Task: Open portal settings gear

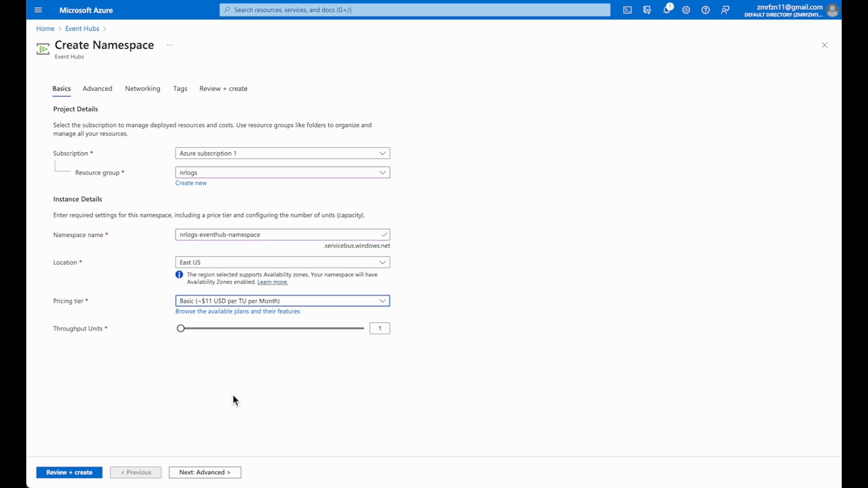Action: [x=686, y=10]
